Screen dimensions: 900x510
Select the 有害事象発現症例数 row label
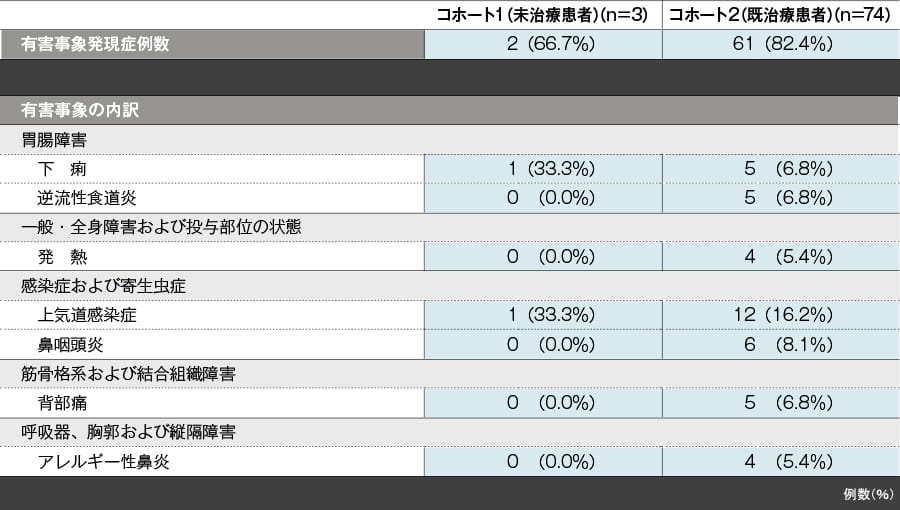click(95, 45)
